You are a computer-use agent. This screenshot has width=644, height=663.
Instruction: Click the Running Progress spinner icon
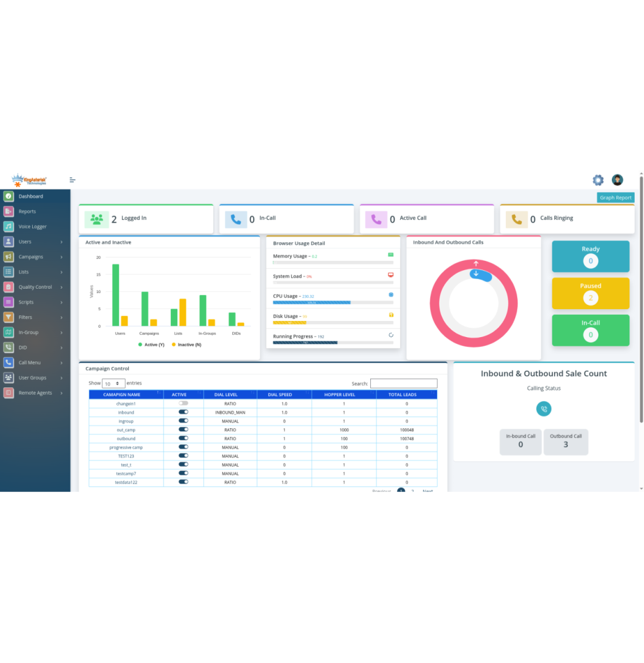pyautogui.click(x=391, y=335)
